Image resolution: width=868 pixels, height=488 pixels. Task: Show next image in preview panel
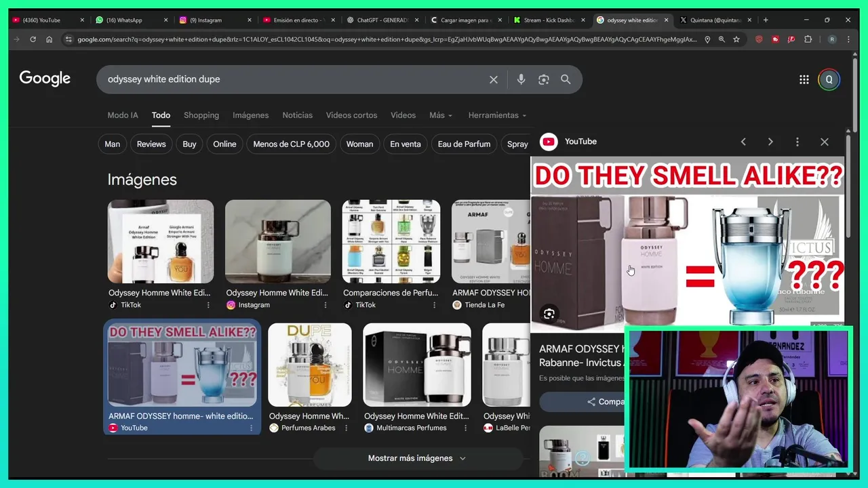click(770, 142)
